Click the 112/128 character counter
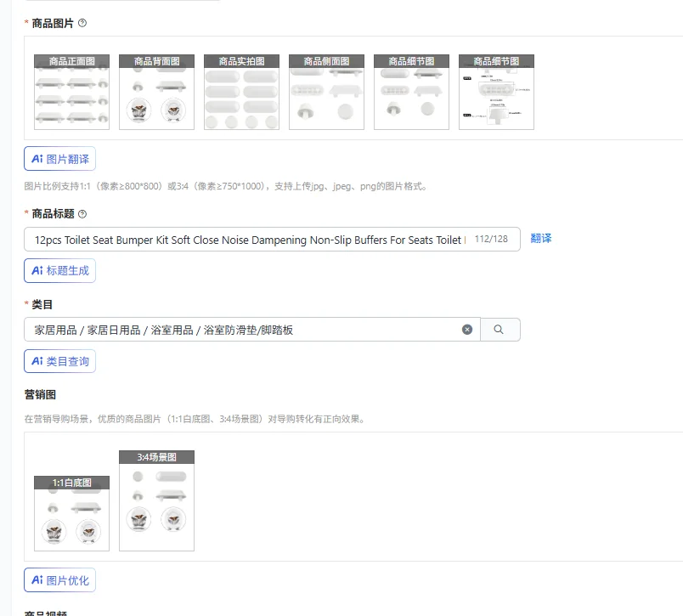 pyautogui.click(x=491, y=239)
